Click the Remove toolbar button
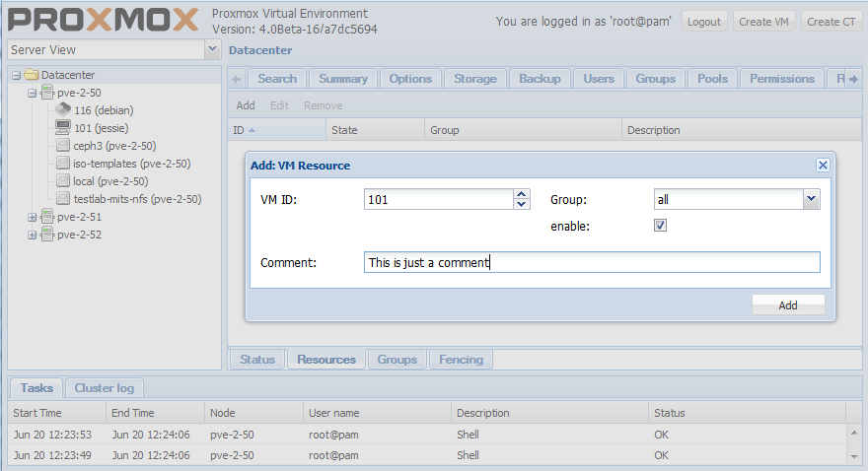Viewport: 868px width, 471px height. [x=323, y=105]
